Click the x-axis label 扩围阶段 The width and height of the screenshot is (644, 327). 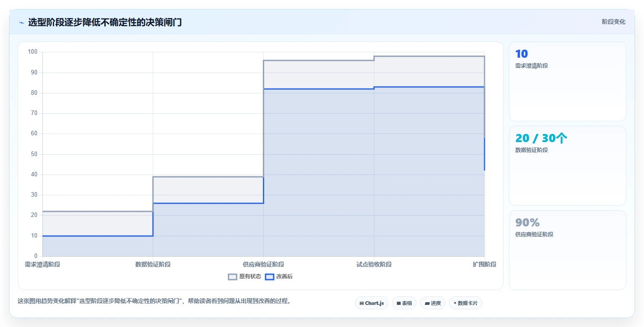485,264
